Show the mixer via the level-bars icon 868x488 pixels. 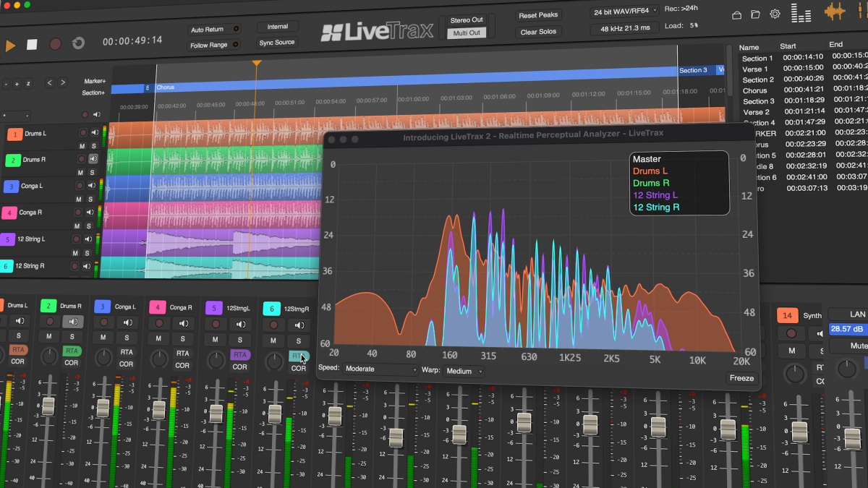[801, 13]
